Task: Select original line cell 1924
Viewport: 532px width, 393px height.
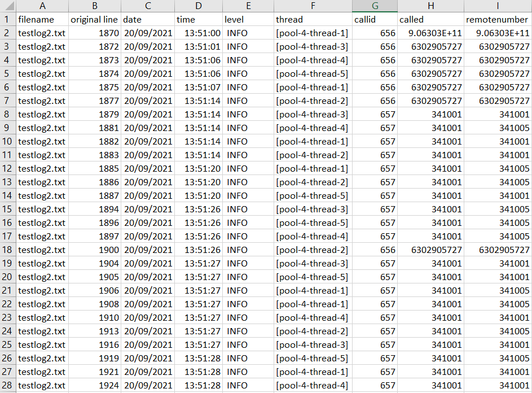Action: tap(95, 385)
